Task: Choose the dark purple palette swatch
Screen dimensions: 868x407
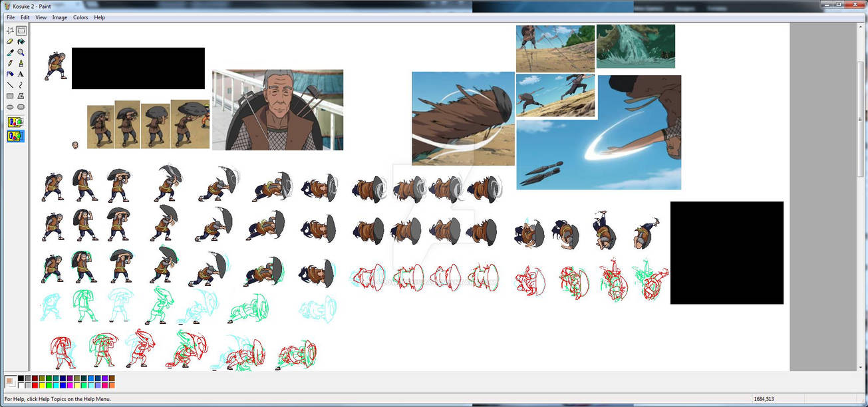Action: (70, 378)
